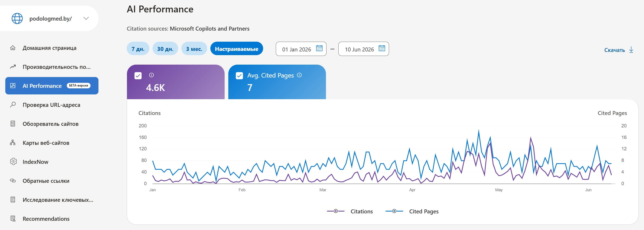Click the 4.6K value on the purple card
Image resolution: width=644 pixels, height=230 pixels.
(155, 88)
